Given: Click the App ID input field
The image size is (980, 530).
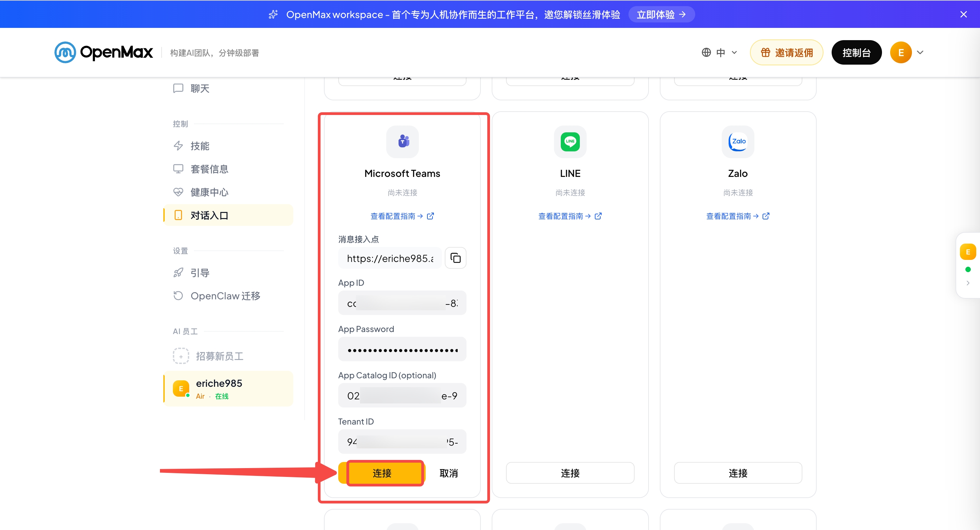Looking at the screenshot, I should pyautogui.click(x=402, y=303).
